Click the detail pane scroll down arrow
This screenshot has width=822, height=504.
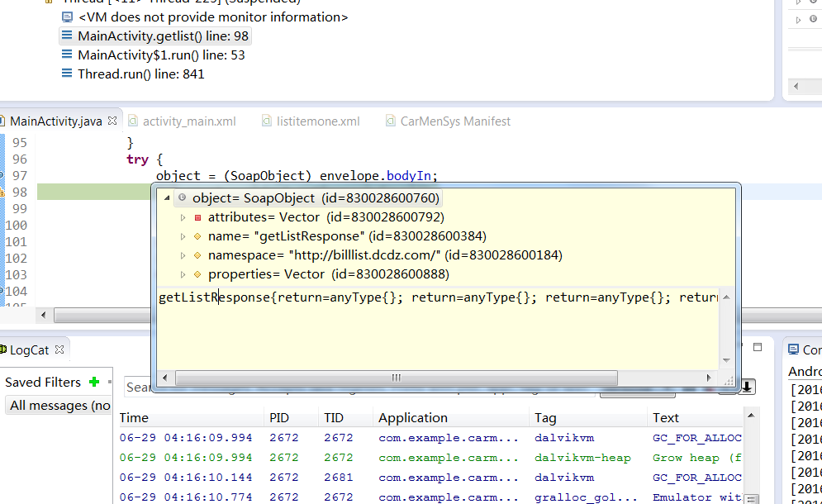click(x=726, y=359)
